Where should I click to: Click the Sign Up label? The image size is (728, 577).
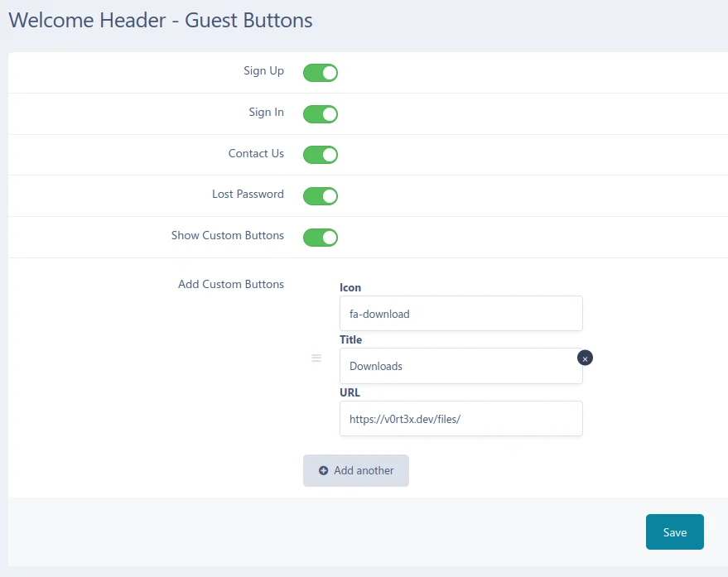pyautogui.click(x=263, y=71)
